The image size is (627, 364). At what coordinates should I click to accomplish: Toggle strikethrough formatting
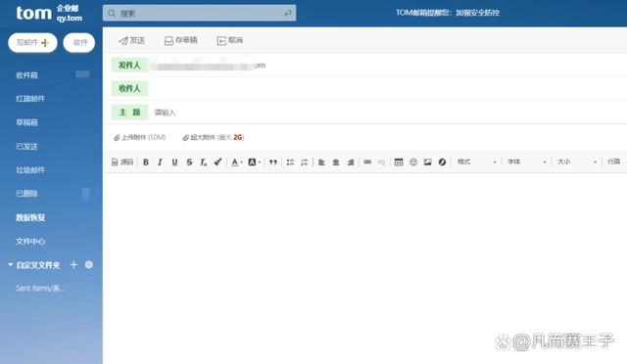(x=189, y=161)
